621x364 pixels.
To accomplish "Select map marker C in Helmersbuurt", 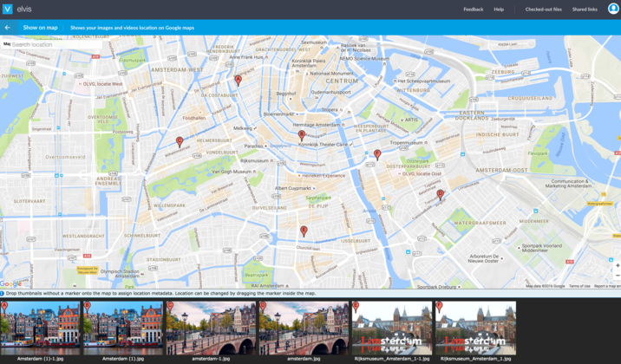I will click(x=180, y=141).
